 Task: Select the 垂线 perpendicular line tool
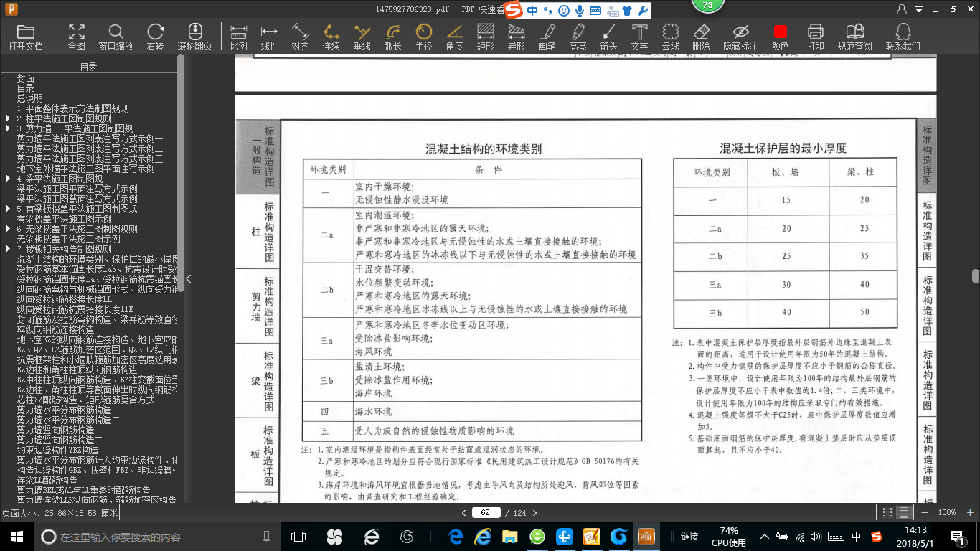362,37
